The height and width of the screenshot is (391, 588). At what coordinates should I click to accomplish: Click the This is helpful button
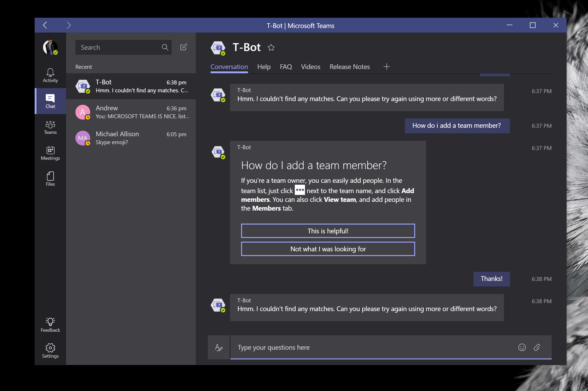pyautogui.click(x=327, y=230)
